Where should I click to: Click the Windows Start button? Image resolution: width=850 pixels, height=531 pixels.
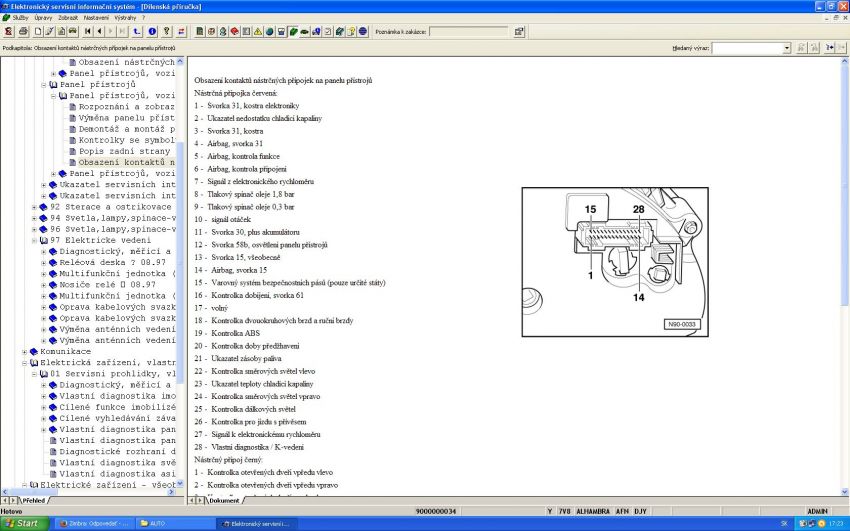[22, 523]
